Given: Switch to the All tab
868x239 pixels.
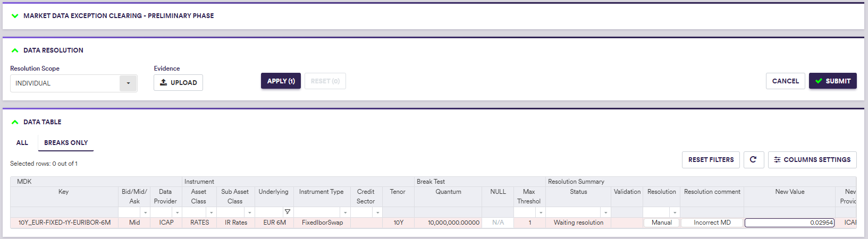Looking at the screenshot, I should coord(22,143).
